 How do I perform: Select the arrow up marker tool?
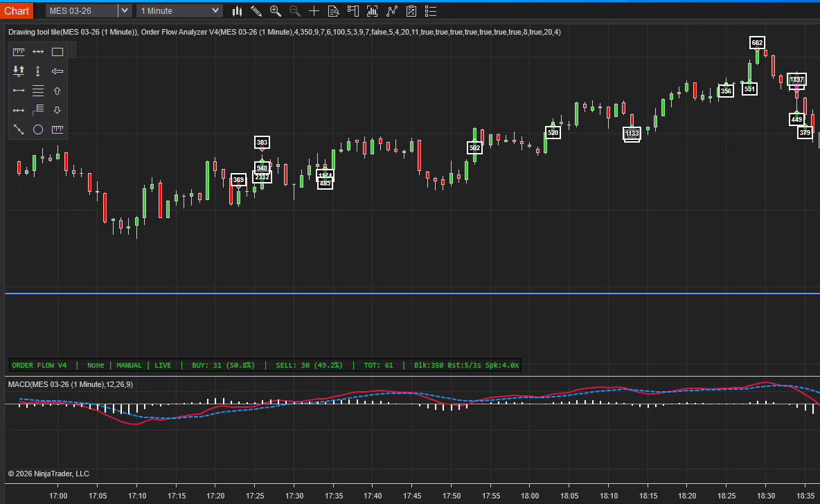pyautogui.click(x=57, y=91)
